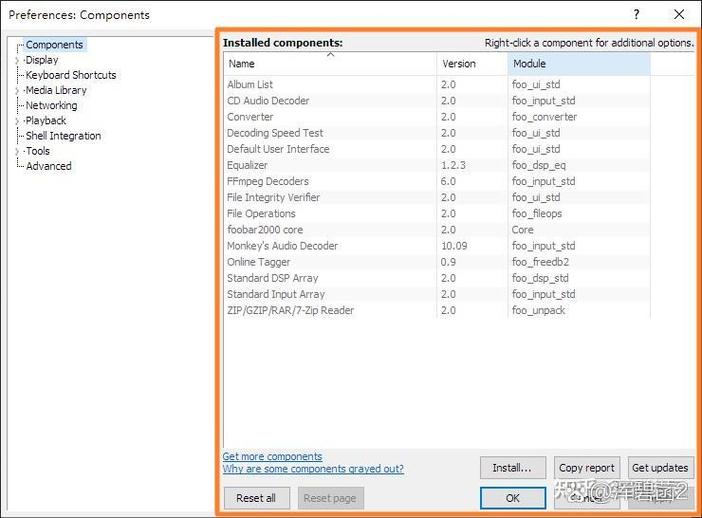Select Playback in the preferences tree
The height and width of the screenshot is (518, 702).
(46, 121)
